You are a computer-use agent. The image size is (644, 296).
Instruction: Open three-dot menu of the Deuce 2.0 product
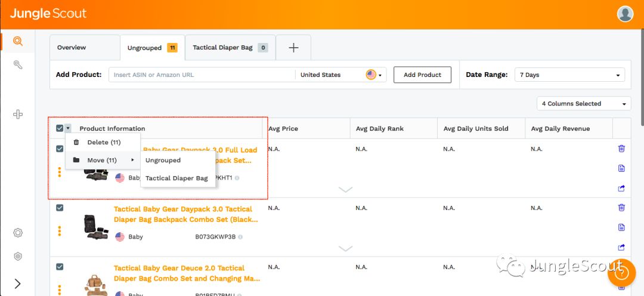point(60,290)
